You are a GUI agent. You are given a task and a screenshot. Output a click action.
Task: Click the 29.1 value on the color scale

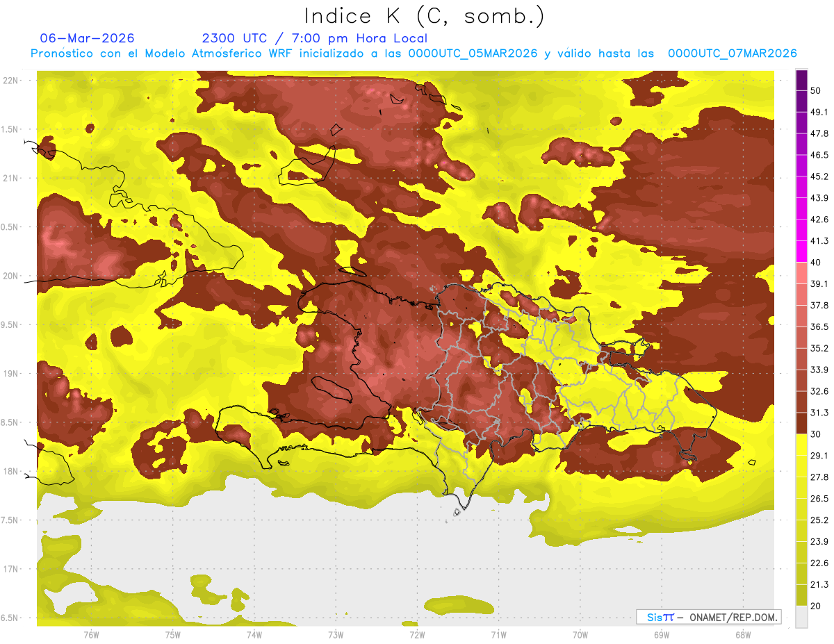819,456
